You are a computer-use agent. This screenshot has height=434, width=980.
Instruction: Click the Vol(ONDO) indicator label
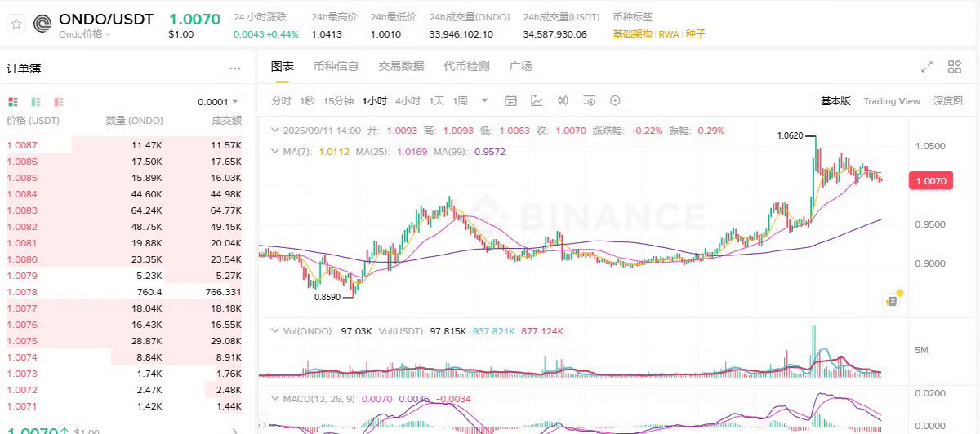(x=308, y=331)
